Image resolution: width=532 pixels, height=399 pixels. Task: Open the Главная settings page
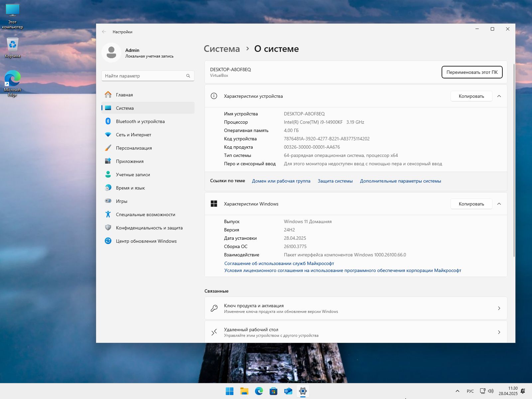(x=148, y=95)
